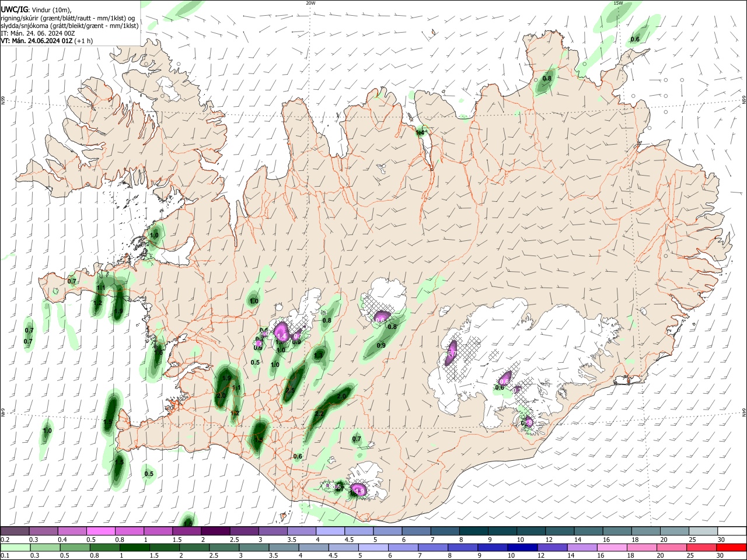Image resolution: width=747 pixels, height=560 pixels.
Task: Select the red-pink 25–30 swatch in lower legend
Action: coord(701,547)
